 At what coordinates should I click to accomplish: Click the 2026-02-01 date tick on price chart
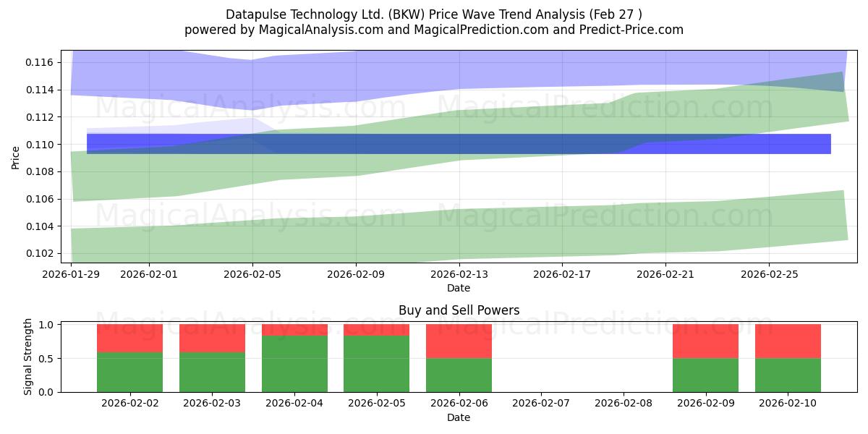(x=149, y=275)
